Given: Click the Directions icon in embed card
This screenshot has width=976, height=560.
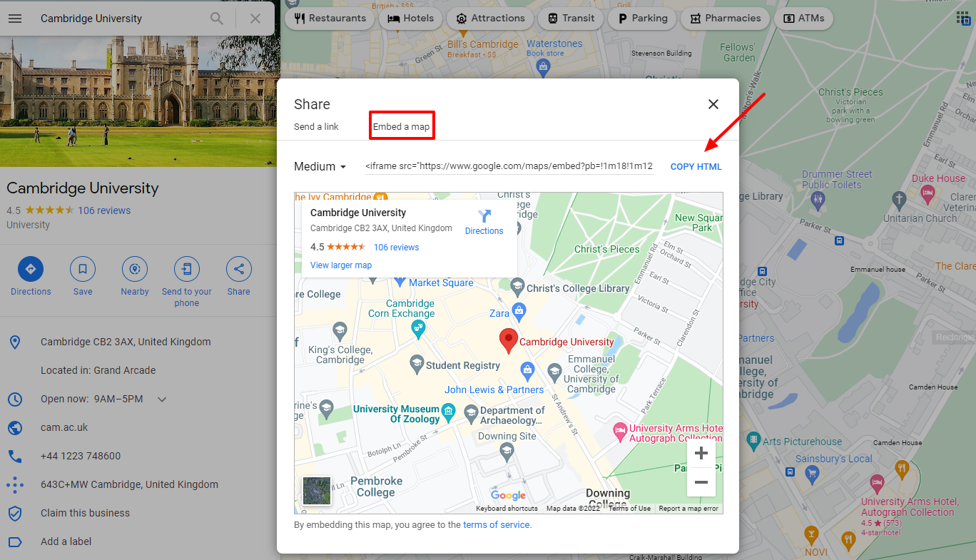Looking at the screenshot, I should 484,216.
